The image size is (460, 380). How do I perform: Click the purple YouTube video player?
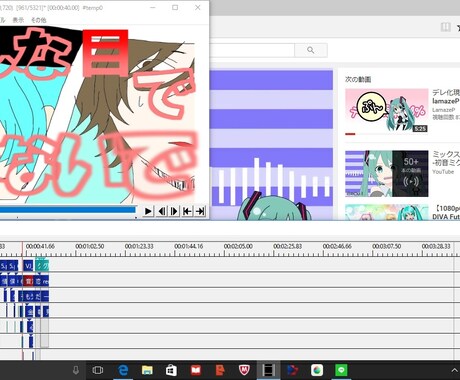tap(271, 145)
